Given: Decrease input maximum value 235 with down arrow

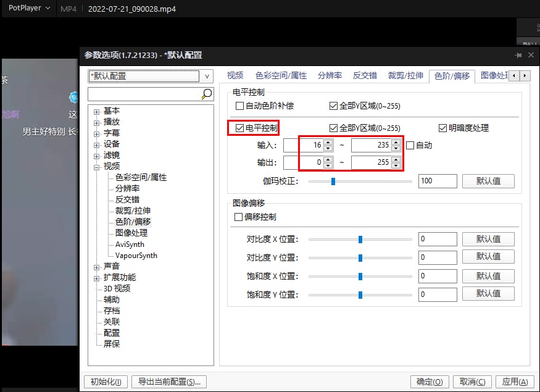Looking at the screenshot, I should [396, 149].
